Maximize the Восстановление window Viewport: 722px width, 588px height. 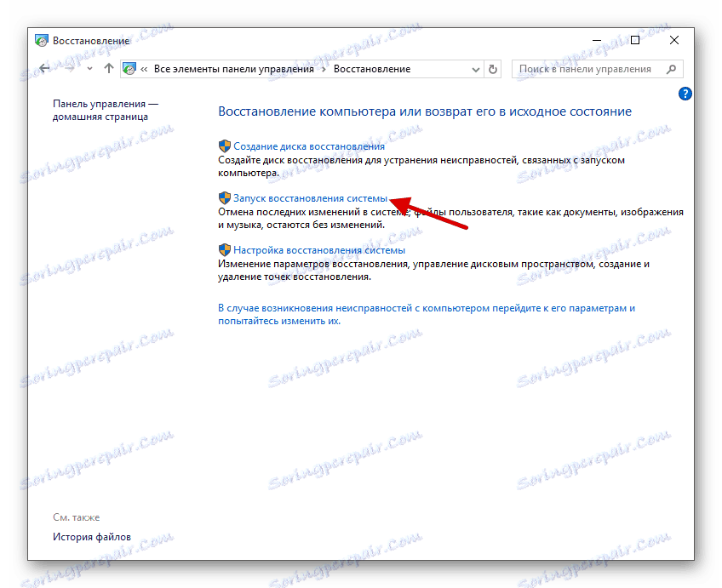pyautogui.click(x=635, y=41)
